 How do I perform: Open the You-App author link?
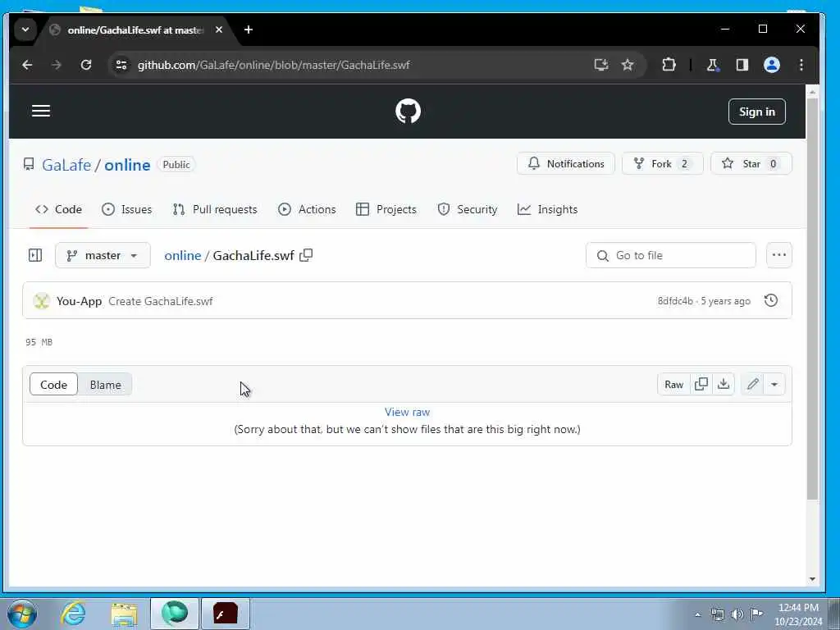(79, 301)
